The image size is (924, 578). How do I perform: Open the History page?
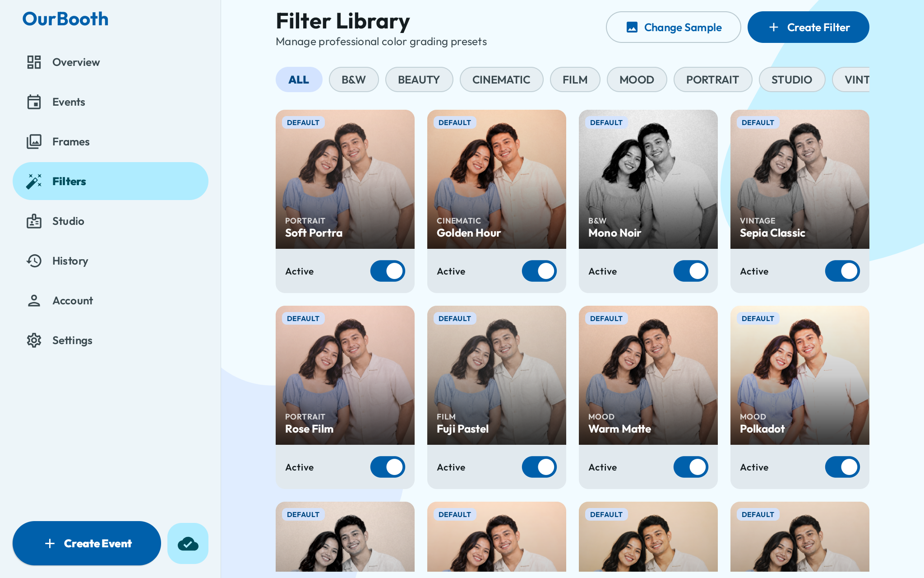coord(111,261)
